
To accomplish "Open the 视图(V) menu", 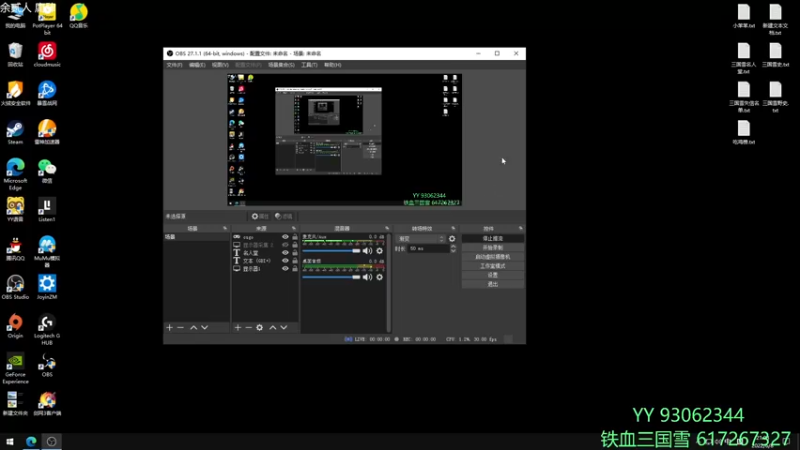I will (220, 65).
